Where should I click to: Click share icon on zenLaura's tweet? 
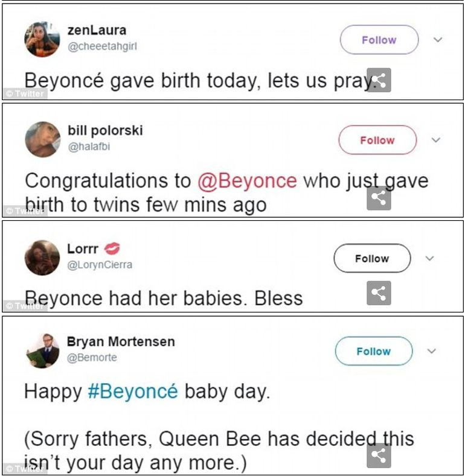pos(379,80)
